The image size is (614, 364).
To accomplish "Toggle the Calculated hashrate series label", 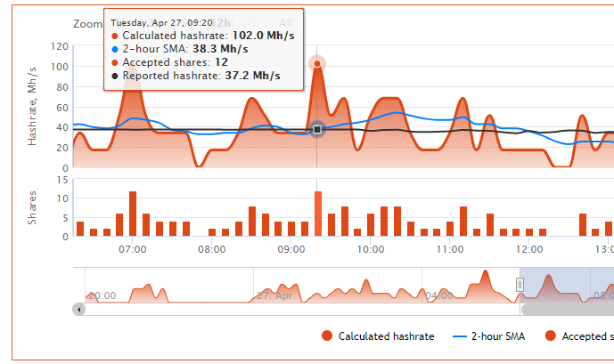I will click(386, 336).
